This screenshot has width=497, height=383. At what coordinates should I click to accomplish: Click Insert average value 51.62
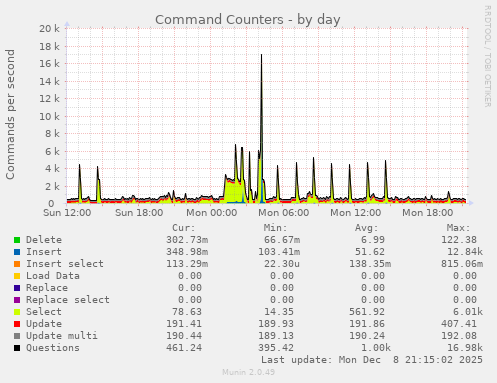370,252
